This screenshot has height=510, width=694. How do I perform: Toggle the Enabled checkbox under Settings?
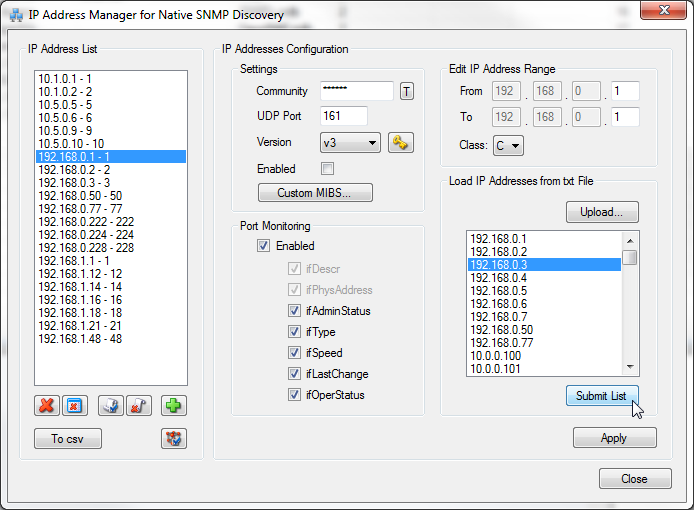(x=327, y=169)
